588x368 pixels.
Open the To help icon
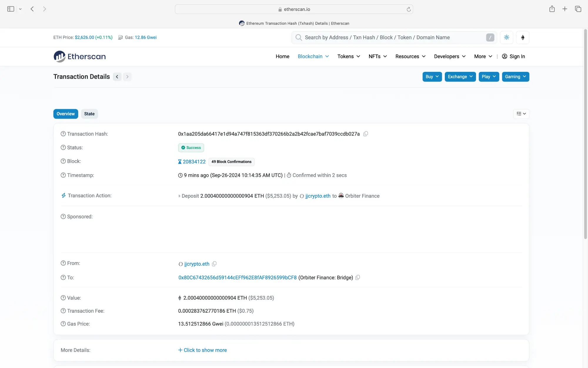pyautogui.click(x=63, y=277)
